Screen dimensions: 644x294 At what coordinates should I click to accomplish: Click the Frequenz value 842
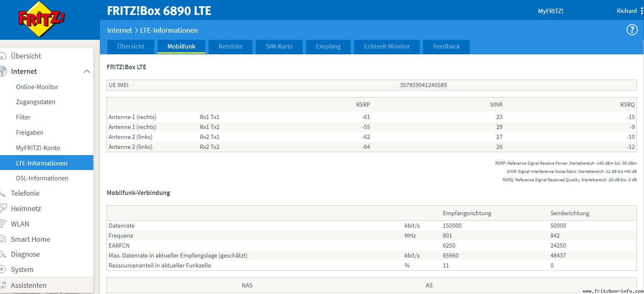pos(555,236)
